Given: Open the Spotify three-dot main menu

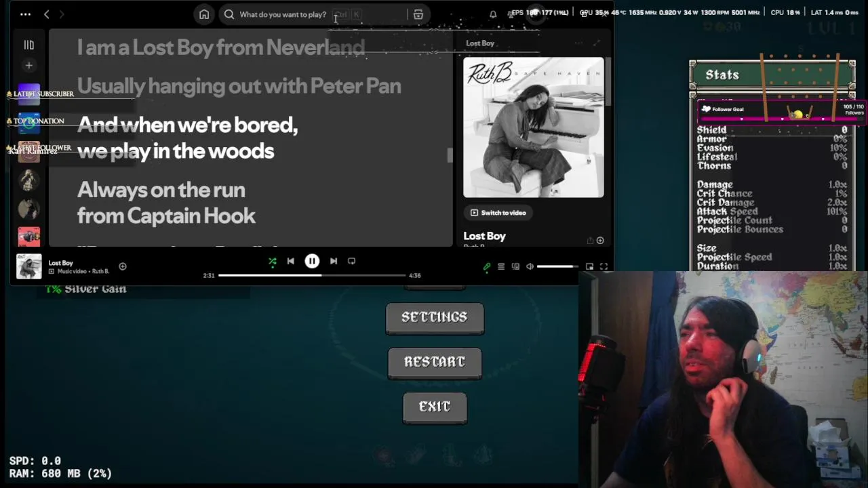Looking at the screenshot, I should pos(25,14).
